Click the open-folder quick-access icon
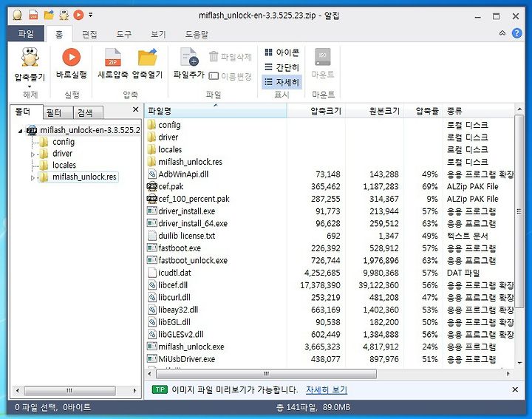 point(49,15)
